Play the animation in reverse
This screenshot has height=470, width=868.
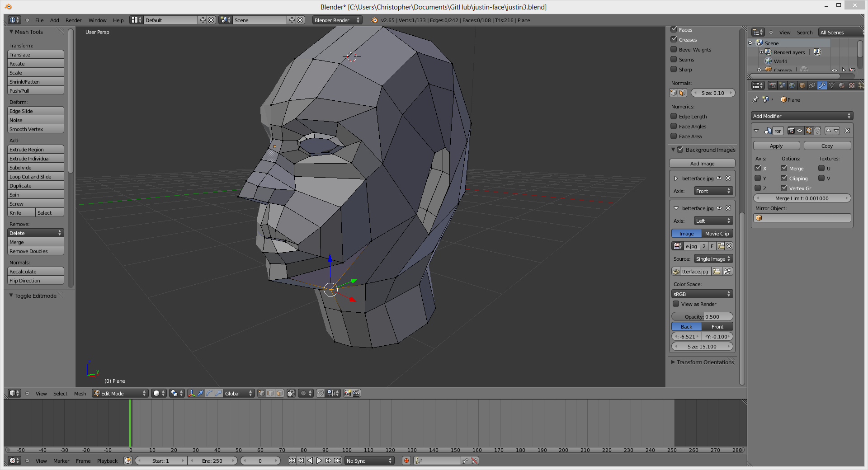click(x=310, y=461)
